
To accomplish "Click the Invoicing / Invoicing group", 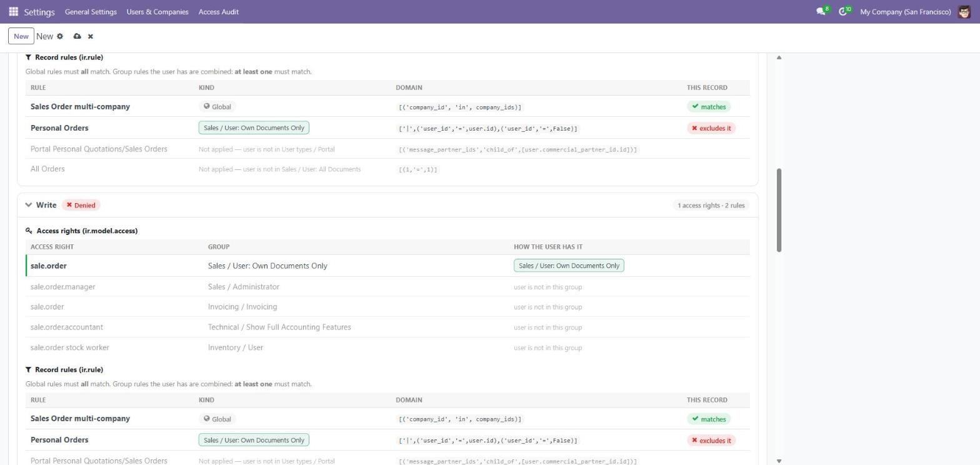I will coord(242,307).
